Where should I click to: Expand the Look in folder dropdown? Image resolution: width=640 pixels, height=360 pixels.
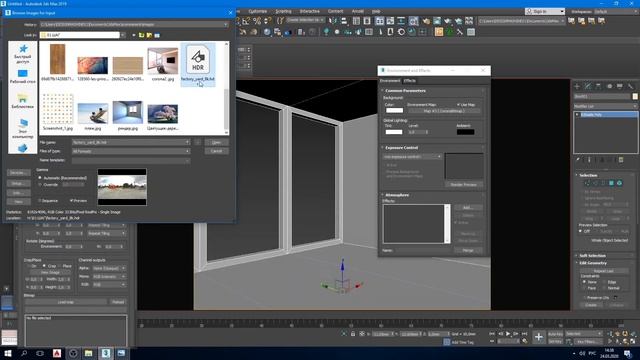[123, 35]
